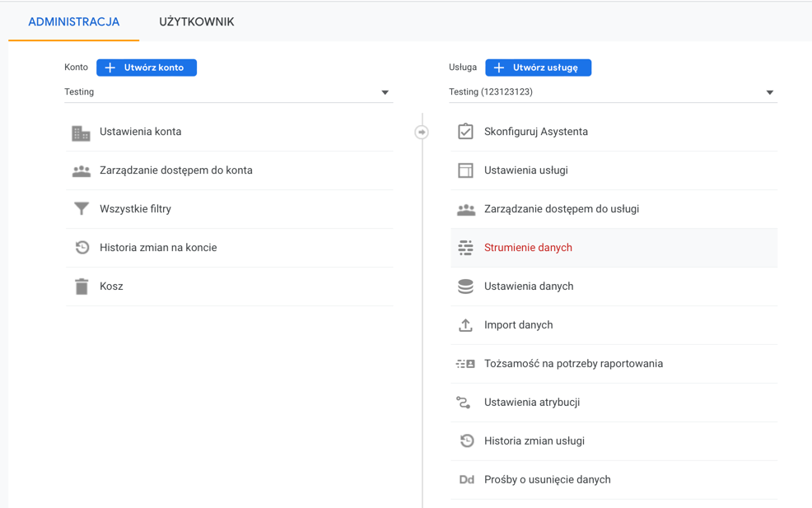The width and height of the screenshot is (812, 508).
Task: Switch to the UŻYTKOWNIK tab
Action: (196, 21)
